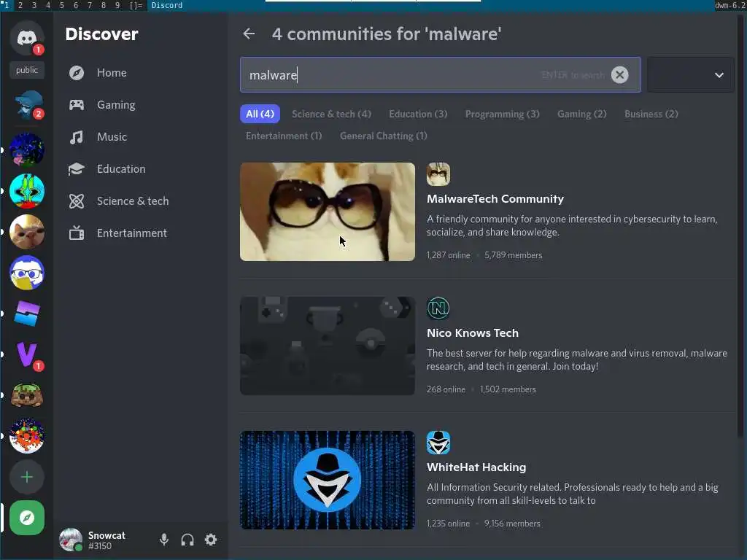Viewport: 747px width, 560px height.
Task: Filter by Gaming (2)
Action: (x=581, y=114)
